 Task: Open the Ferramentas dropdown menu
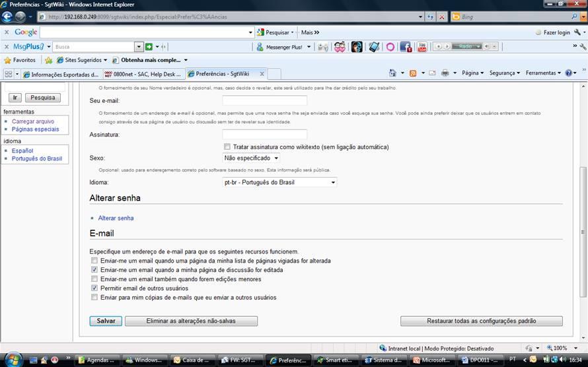point(542,73)
